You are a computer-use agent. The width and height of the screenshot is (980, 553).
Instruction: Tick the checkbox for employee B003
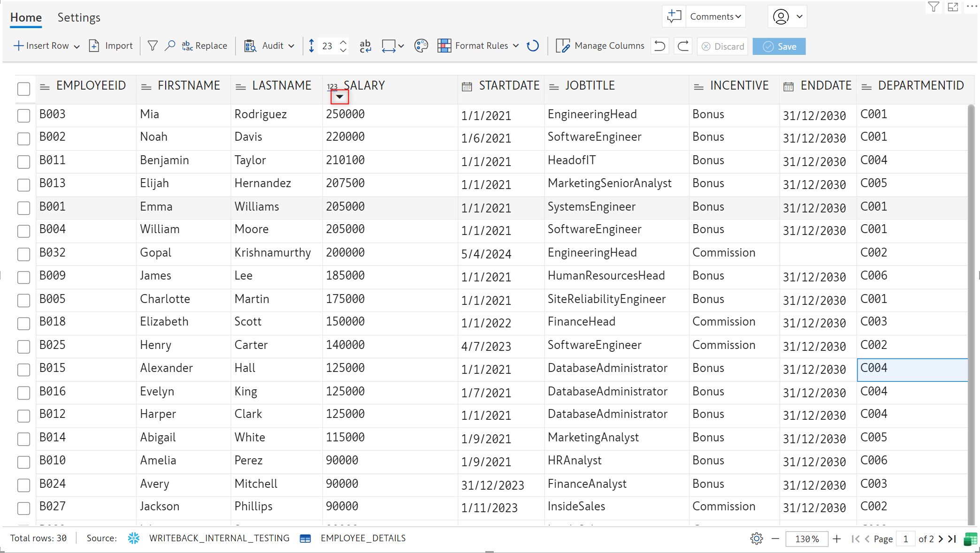click(x=23, y=115)
